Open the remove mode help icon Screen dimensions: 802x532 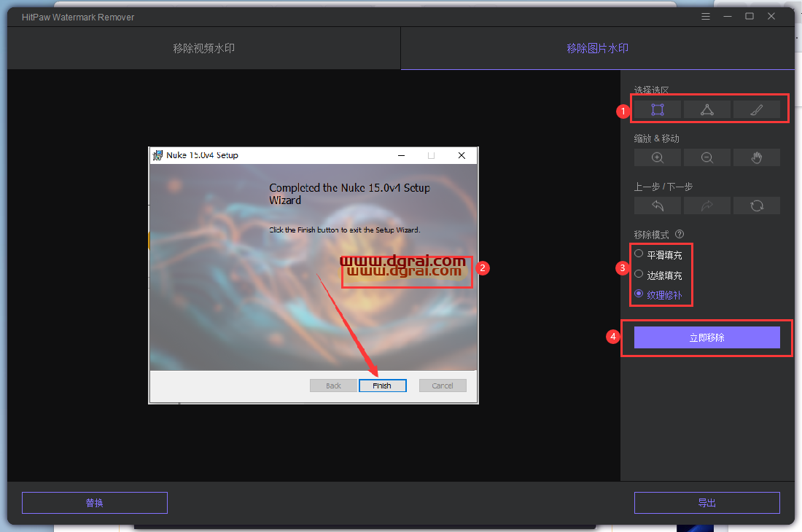[x=680, y=234]
